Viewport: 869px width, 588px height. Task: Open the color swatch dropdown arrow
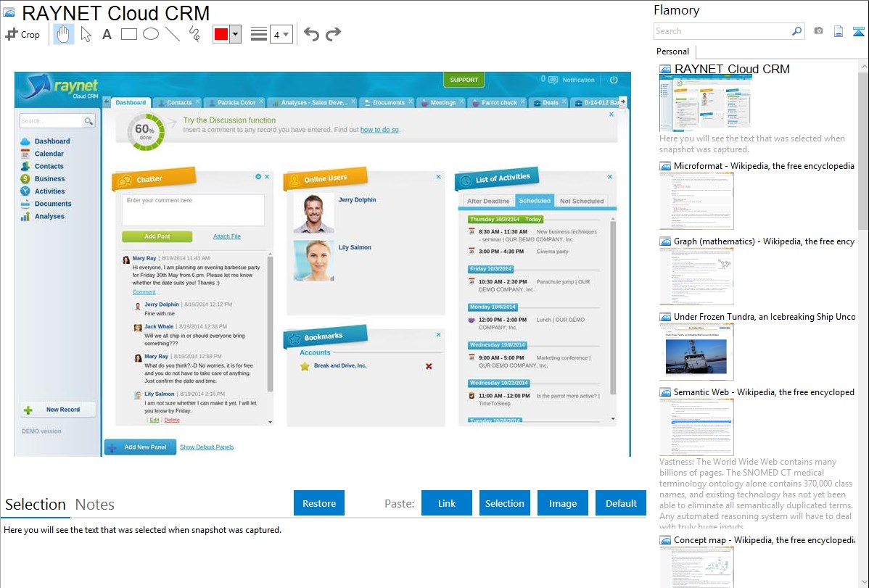[x=236, y=34]
